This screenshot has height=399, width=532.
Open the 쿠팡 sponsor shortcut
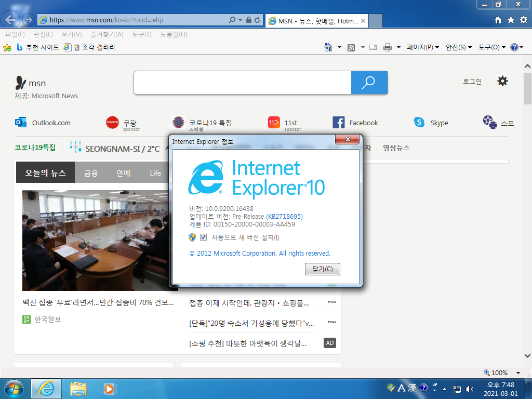tap(123, 123)
